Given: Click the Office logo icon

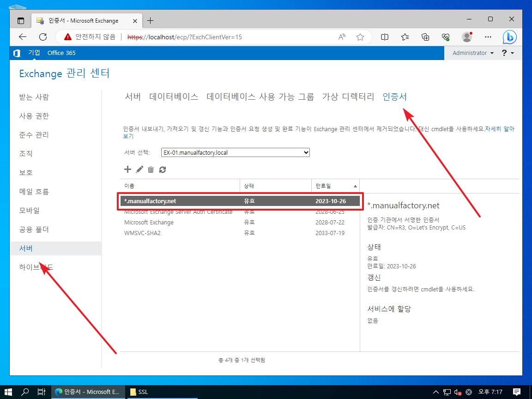Looking at the screenshot, I should [17, 53].
